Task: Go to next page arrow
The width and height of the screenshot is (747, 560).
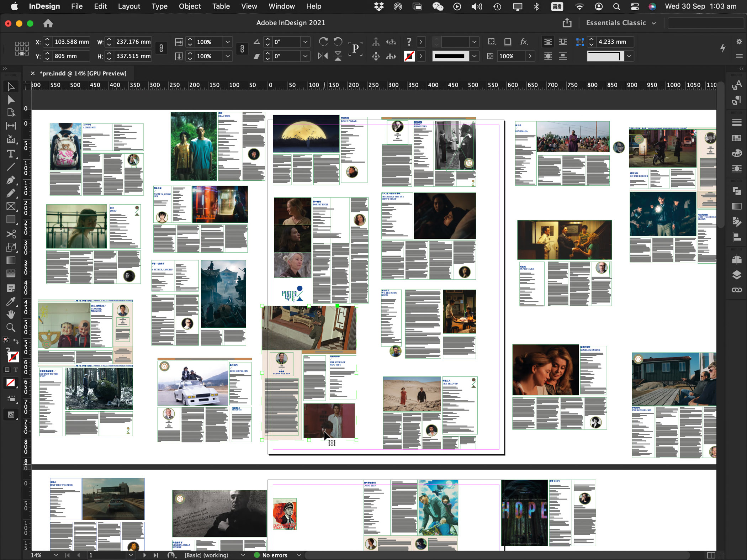Action: pyautogui.click(x=144, y=555)
